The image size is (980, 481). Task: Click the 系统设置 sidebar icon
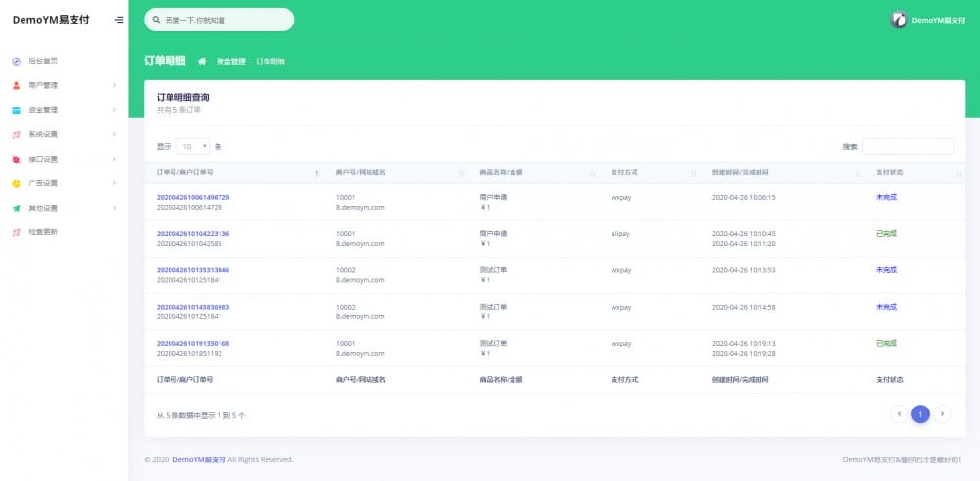point(16,134)
